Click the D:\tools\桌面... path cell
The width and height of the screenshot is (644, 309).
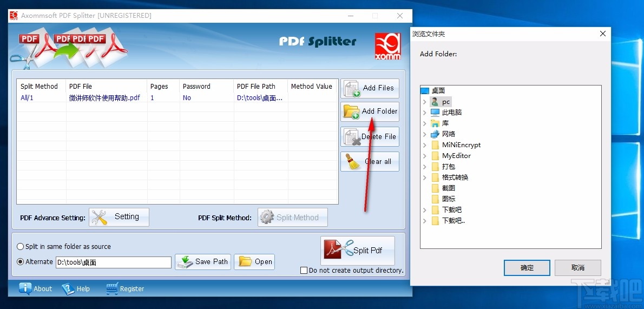coord(260,98)
